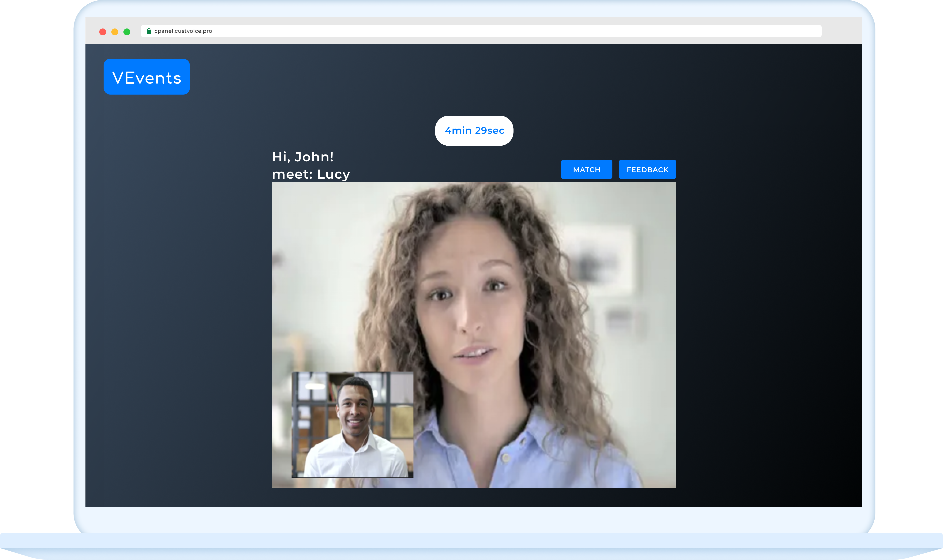Image resolution: width=943 pixels, height=560 pixels.
Task: Click the 'Hi, John!' greeting text
Action: tap(303, 157)
